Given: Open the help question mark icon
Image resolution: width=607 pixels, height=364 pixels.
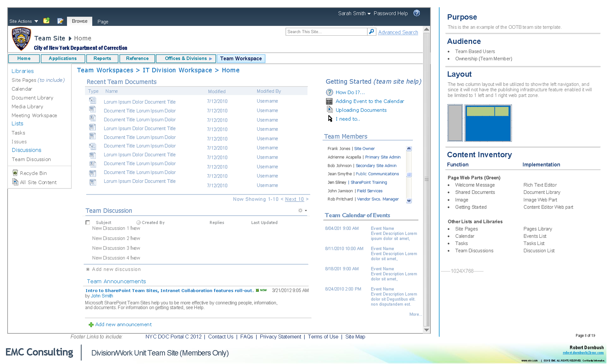Looking at the screenshot, I should point(417,13).
